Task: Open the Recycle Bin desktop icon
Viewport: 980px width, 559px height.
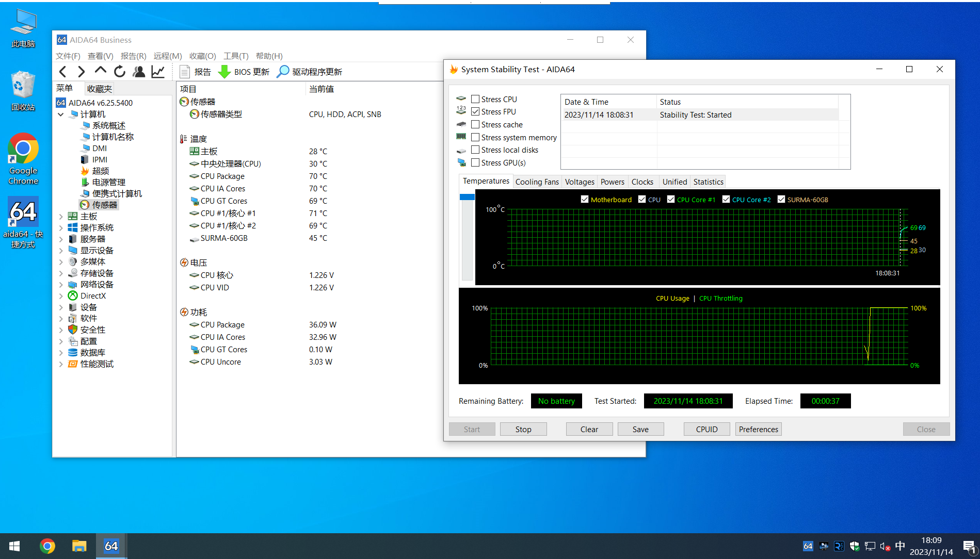Action: [23, 90]
